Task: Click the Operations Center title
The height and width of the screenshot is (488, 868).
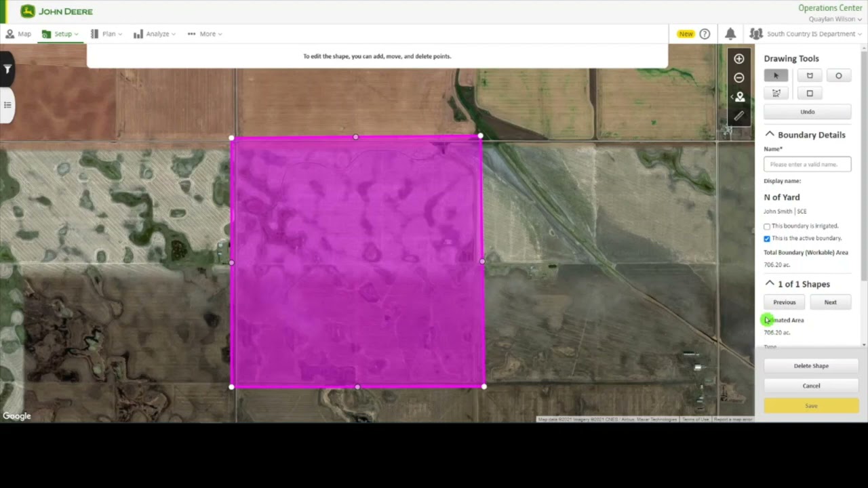Action: pos(830,8)
